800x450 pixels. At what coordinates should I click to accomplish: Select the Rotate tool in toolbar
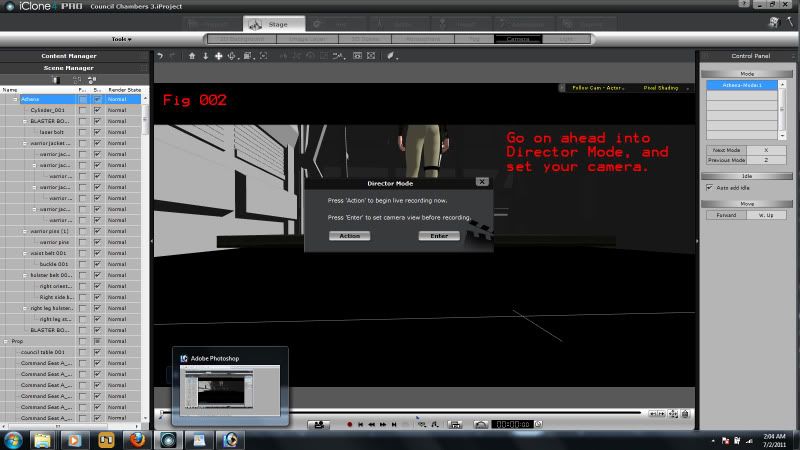point(232,56)
